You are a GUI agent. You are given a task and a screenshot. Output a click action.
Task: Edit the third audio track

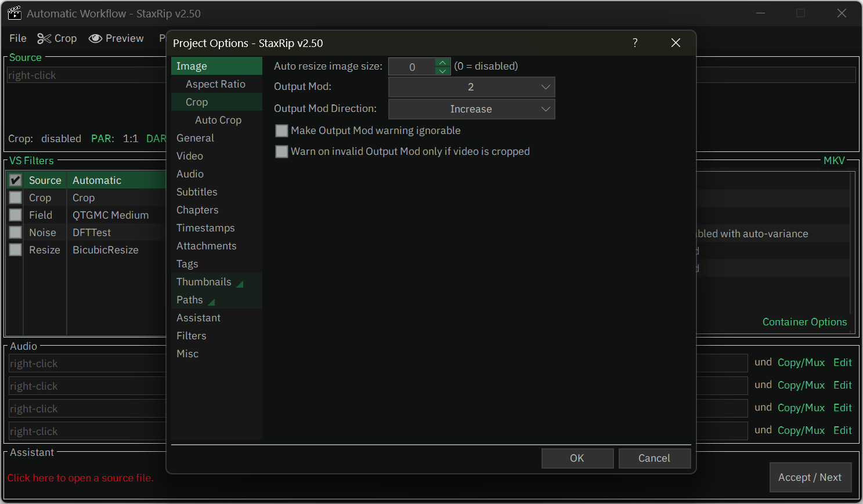(842, 408)
